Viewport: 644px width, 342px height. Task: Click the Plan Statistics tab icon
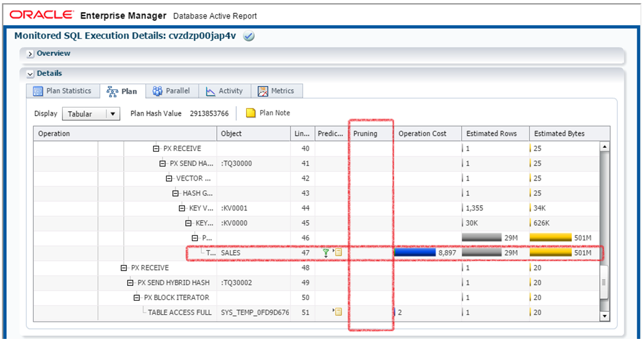pos(38,91)
